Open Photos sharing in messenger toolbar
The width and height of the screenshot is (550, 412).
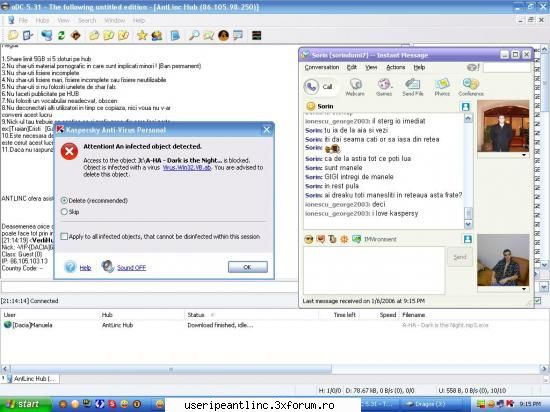pos(442,87)
